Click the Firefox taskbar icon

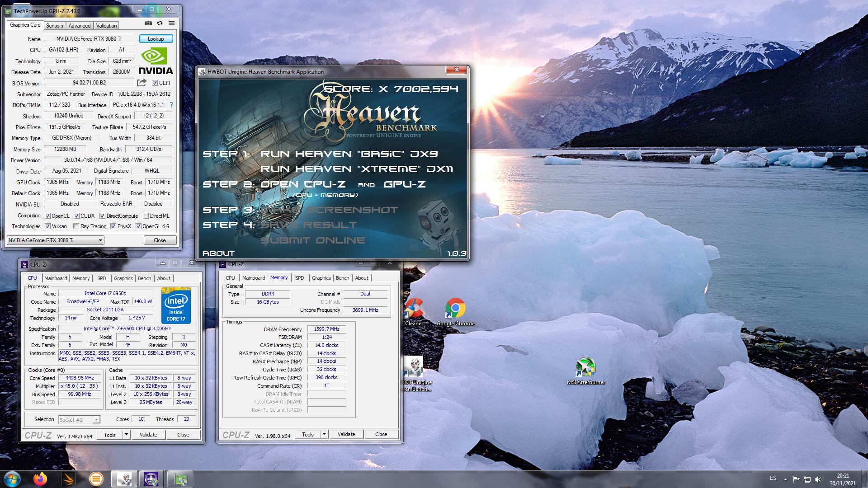[x=40, y=479]
